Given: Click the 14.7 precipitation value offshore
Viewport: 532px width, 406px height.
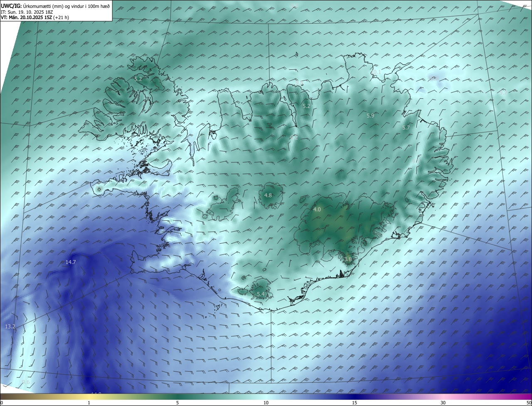Looking at the screenshot, I should [x=71, y=262].
